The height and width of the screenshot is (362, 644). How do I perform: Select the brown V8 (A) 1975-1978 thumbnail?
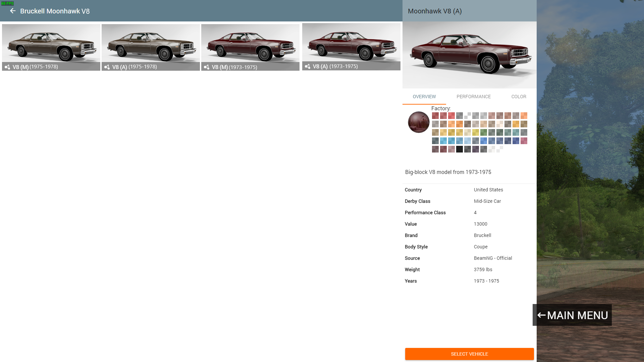click(151, 47)
